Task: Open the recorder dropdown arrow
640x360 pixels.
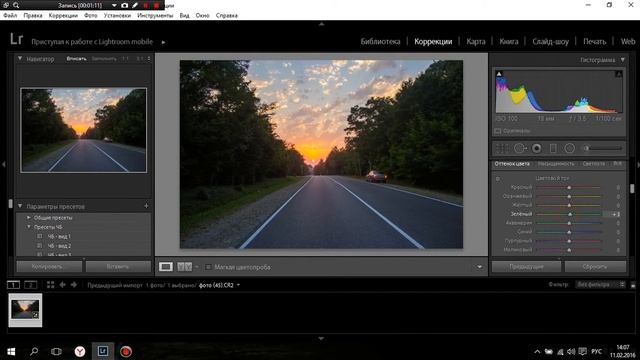Action: pos(114,5)
